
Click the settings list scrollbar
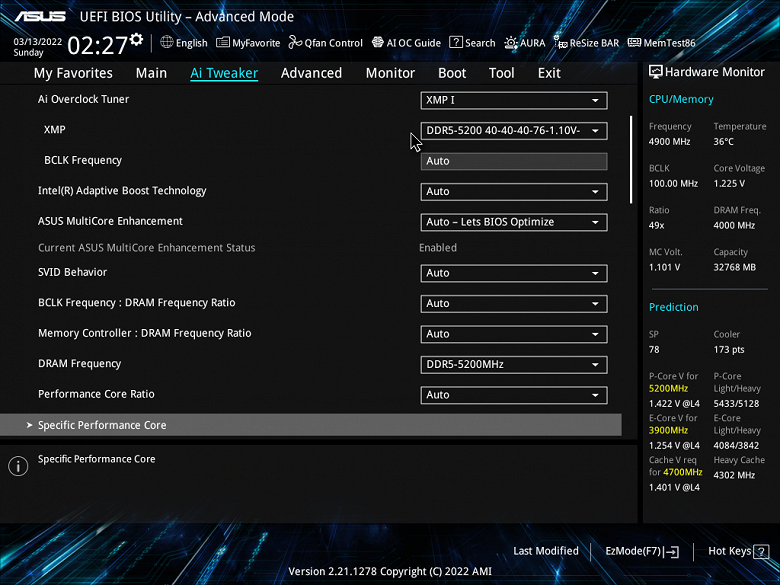pos(631,159)
